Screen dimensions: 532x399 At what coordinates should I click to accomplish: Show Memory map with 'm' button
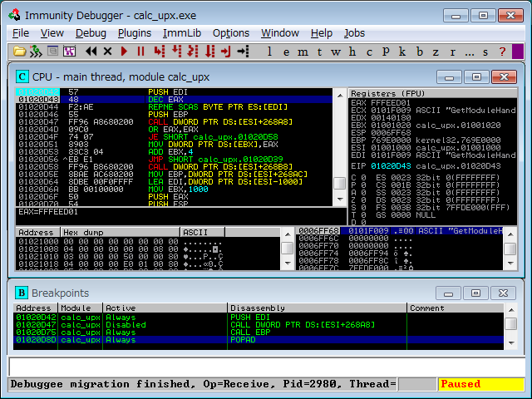(303, 52)
